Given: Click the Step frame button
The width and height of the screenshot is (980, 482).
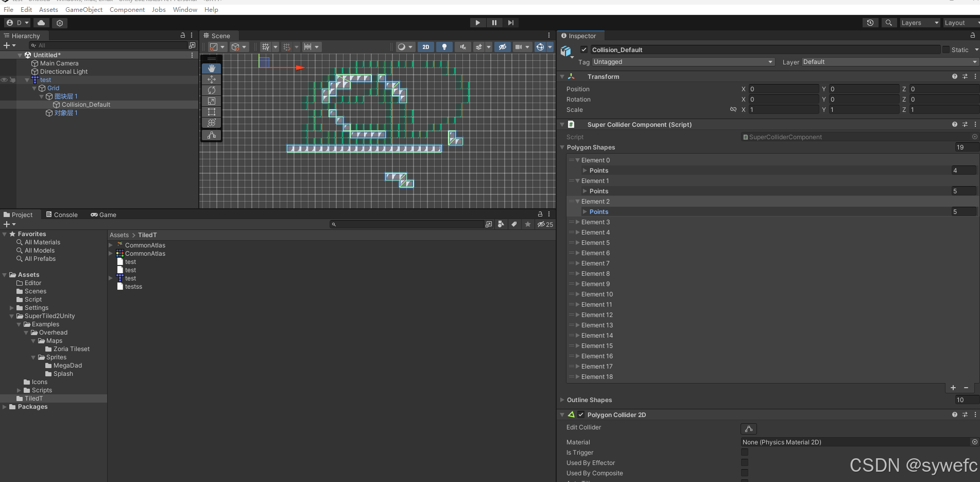Looking at the screenshot, I should pyautogui.click(x=510, y=23).
